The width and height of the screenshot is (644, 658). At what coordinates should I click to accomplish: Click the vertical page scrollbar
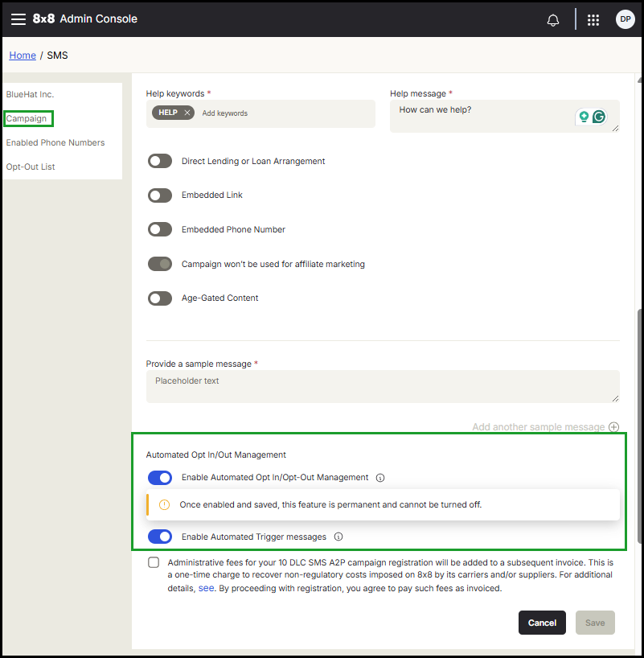coord(639,426)
